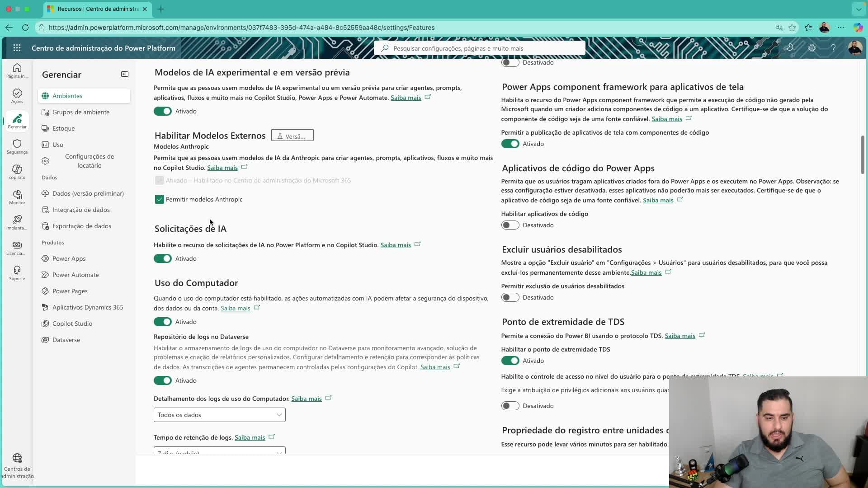Image resolution: width=868 pixels, height=488 pixels.
Task: Open the Gerenciar section in the sidebar
Action: [x=17, y=121]
